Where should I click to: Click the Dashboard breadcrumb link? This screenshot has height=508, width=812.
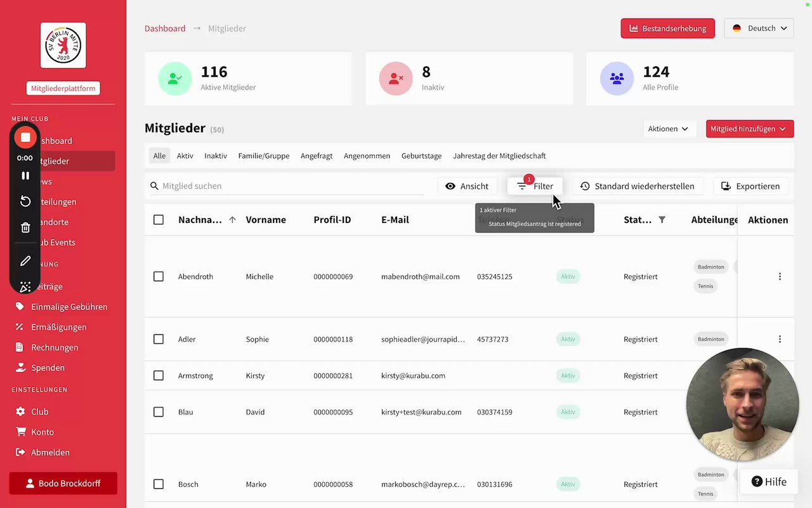pyautogui.click(x=165, y=28)
